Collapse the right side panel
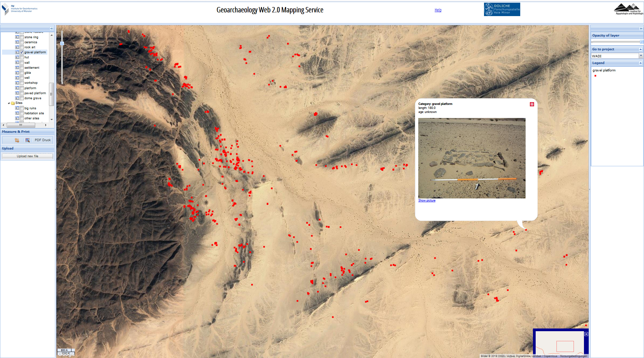This screenshot has width=644, height=358. pos(641,28)
